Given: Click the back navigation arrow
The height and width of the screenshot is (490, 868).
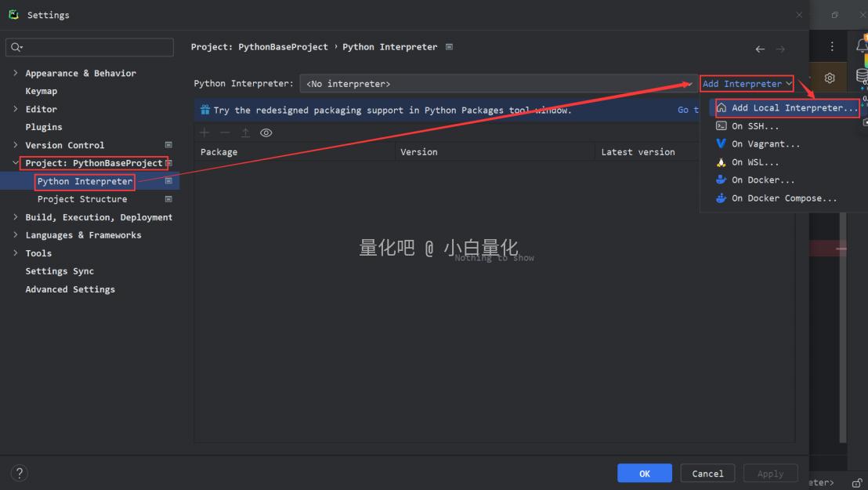Looking at the screenshot, I should pyautogui.click(x=760, y=49).
